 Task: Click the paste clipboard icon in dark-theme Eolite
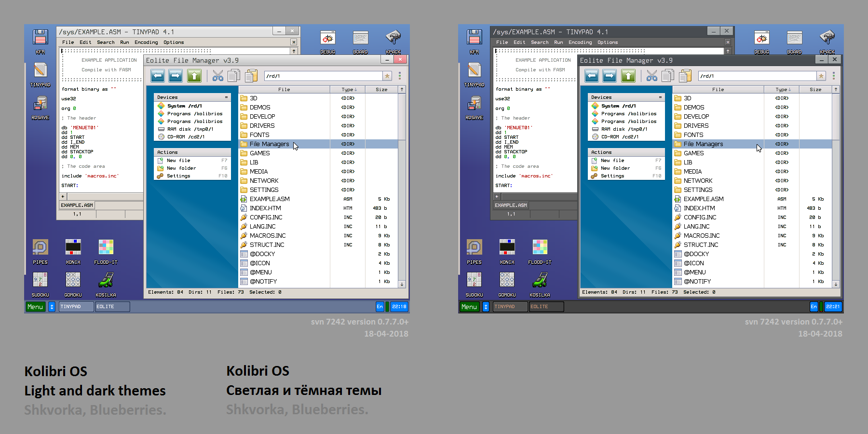(685, 76)
